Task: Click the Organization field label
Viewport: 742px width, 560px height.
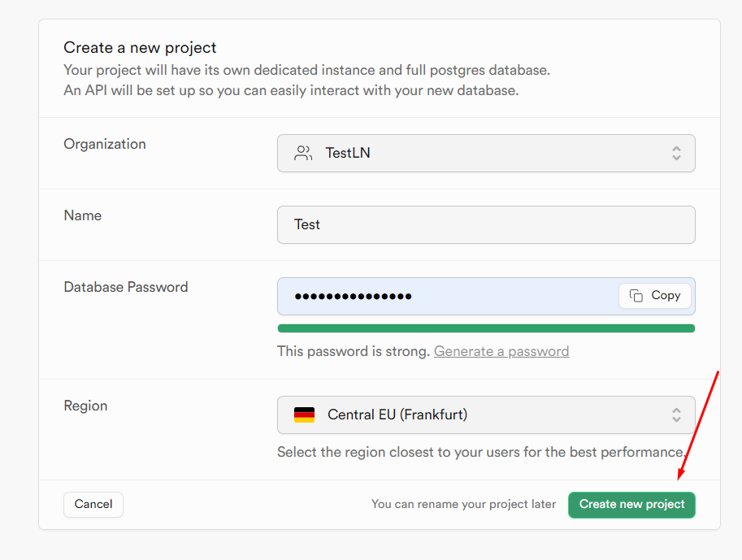Action: [x=105, y=144]
